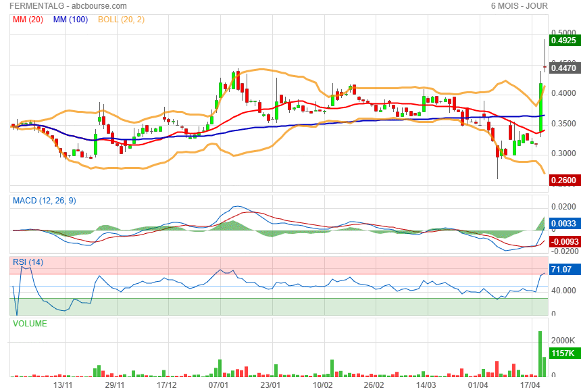Image resolution: width=581 pixels, height=392 pixels.
Task: Click the green 1157K volume tag
Action: click(565, 353)
